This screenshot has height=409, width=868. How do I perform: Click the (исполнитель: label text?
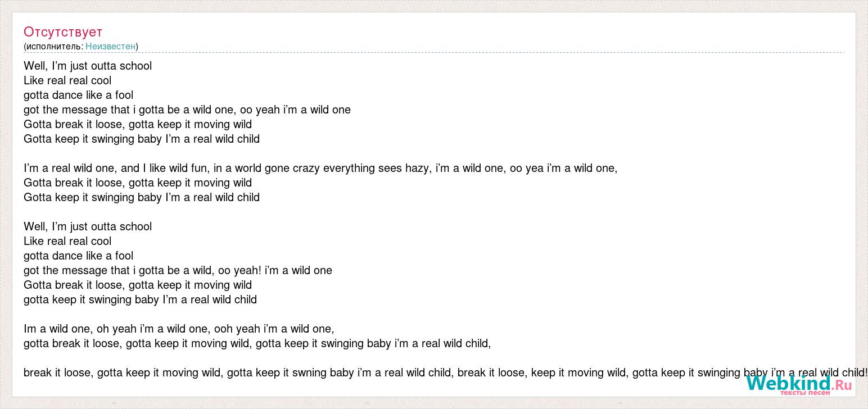pos(53,46)
